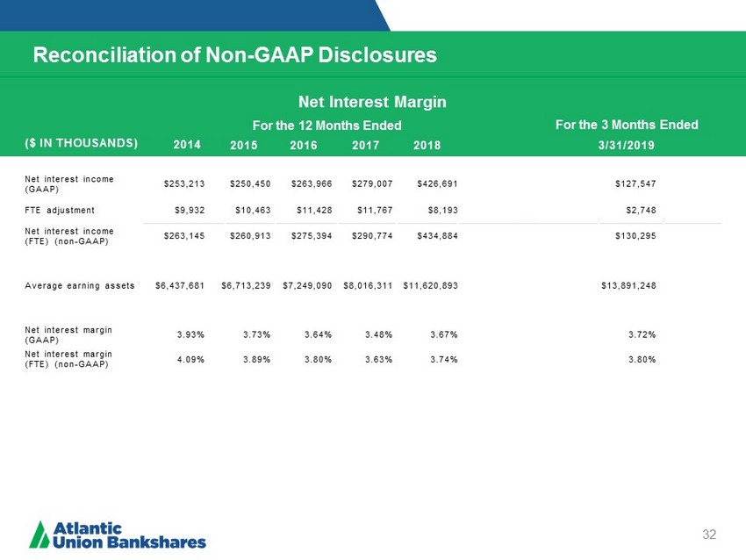Click the 2016 column header

(304, 145)
